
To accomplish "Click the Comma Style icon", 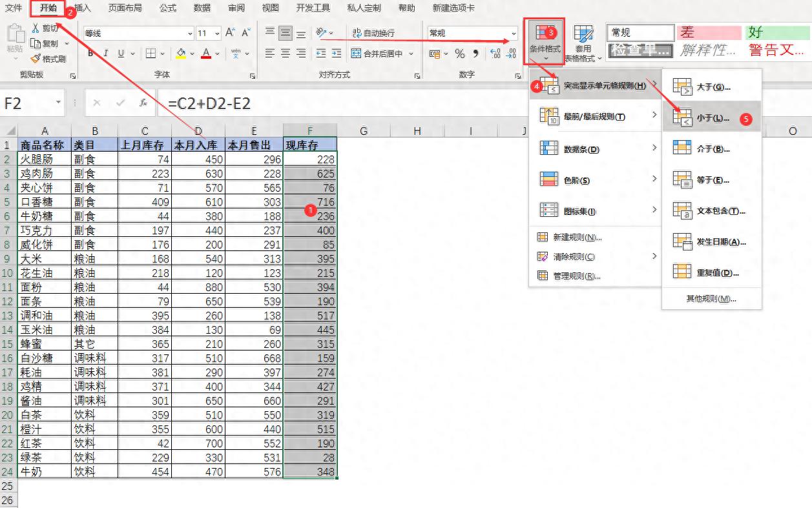I will 476,54.
